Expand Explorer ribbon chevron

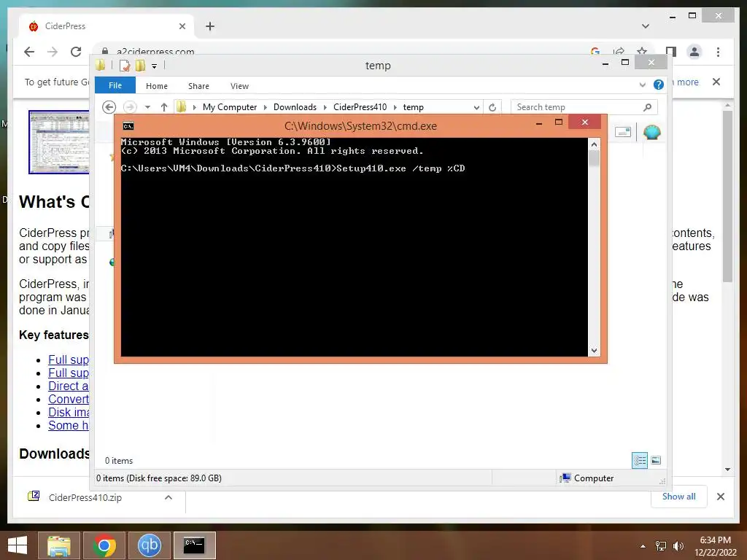pos(642,85)
